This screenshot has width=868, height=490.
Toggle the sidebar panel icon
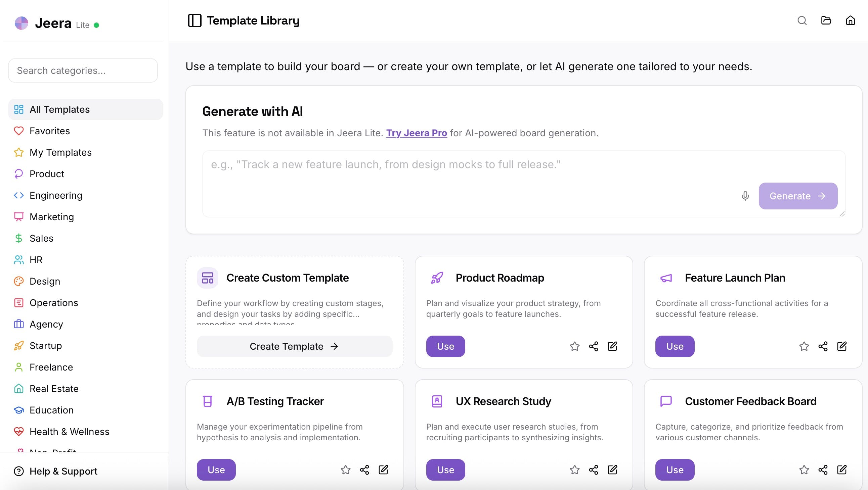coord(194,20)
